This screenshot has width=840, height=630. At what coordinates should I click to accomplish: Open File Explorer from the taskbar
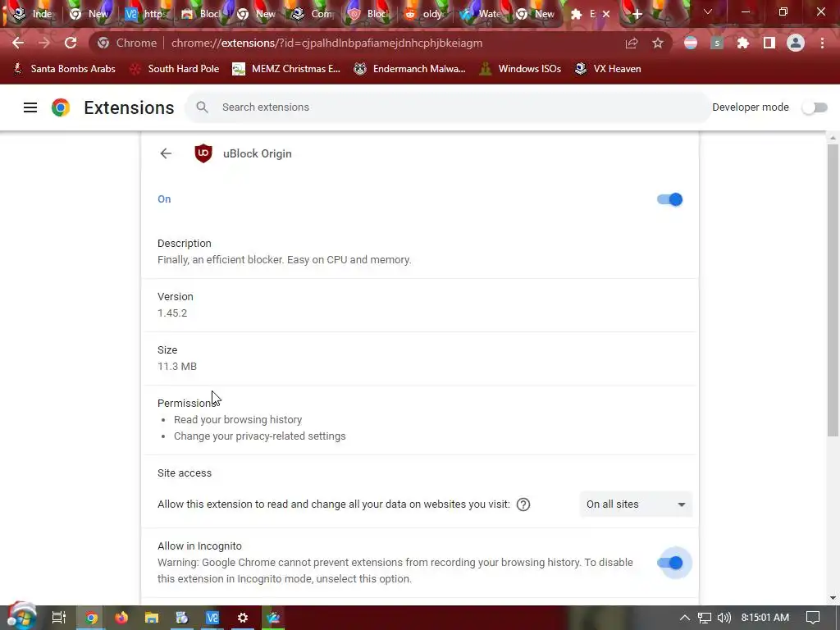[152, 618]
